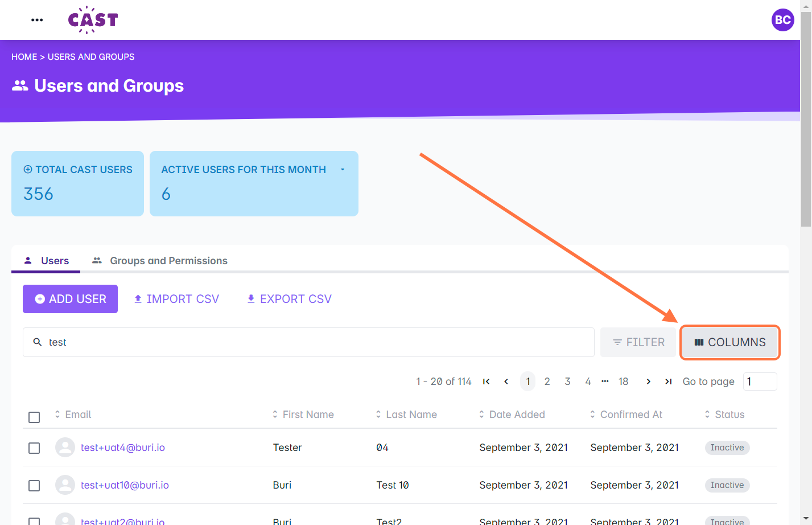Screen dimensions: 812x525
Task: Toggle the select-all checkbox in table header
Action: click(34, 417)
